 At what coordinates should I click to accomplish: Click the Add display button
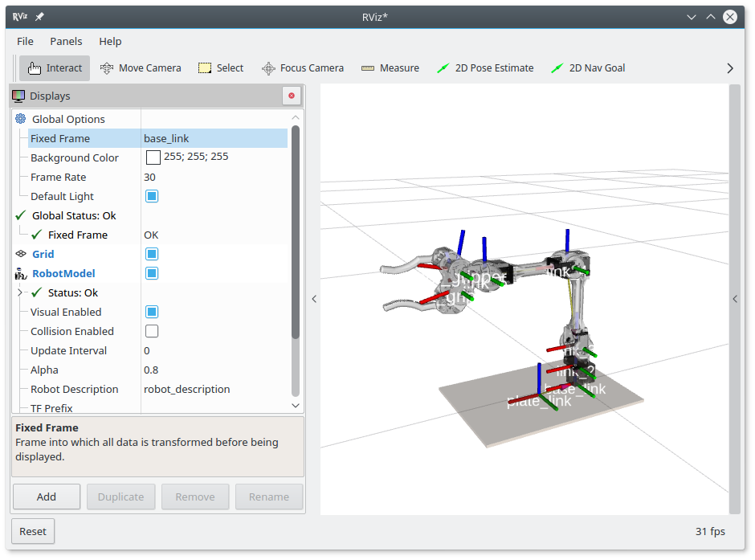click(x=47, y=497)
